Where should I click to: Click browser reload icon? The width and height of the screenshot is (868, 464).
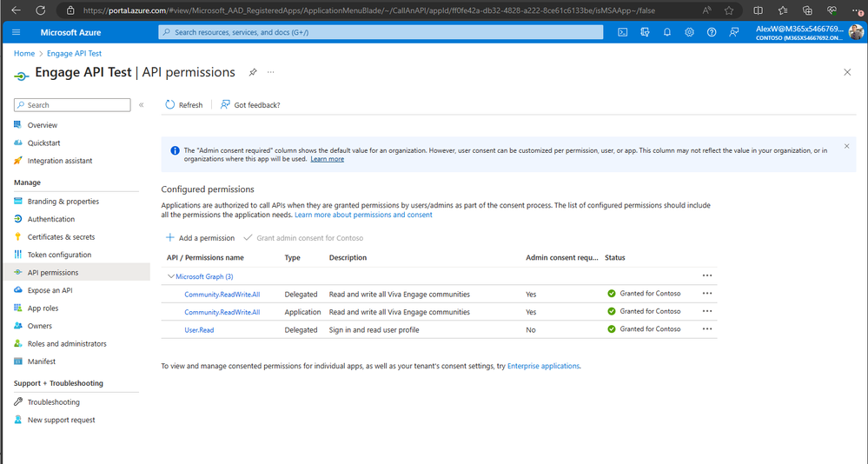tap(41, 10)
